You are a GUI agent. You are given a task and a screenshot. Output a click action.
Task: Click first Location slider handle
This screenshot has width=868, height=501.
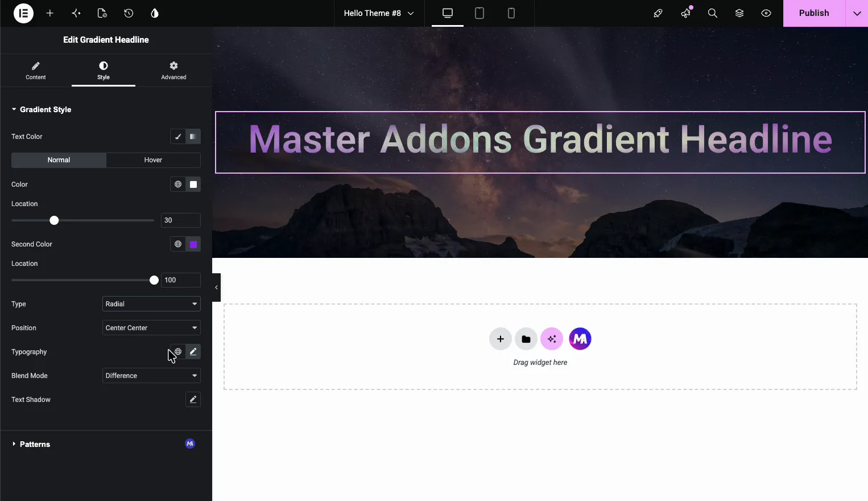[x=54, y=220]
